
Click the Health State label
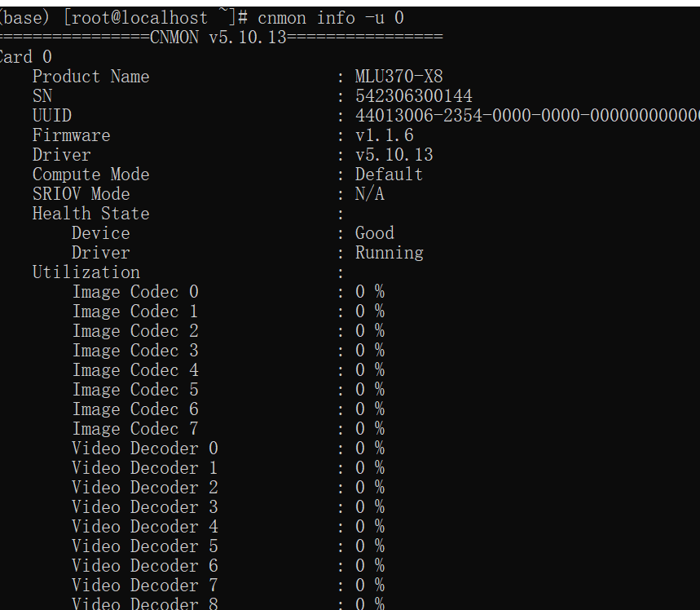90,214
